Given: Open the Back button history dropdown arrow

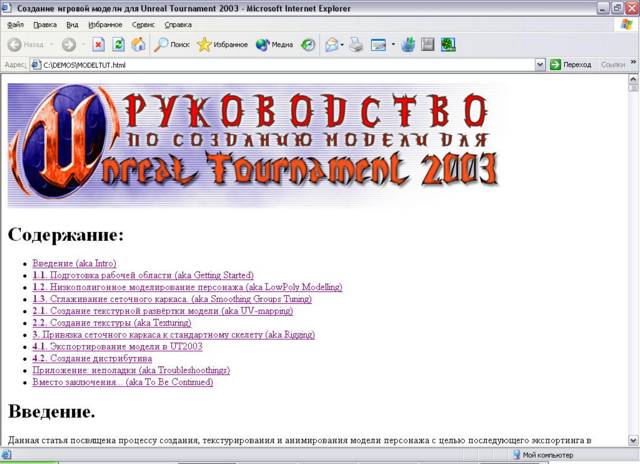Looking at the screenshot, I should coord(51,44).
